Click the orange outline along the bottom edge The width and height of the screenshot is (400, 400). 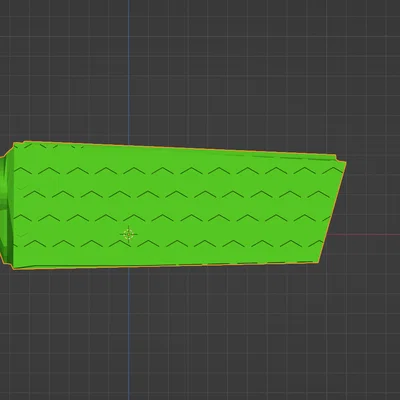pos(167,266)
